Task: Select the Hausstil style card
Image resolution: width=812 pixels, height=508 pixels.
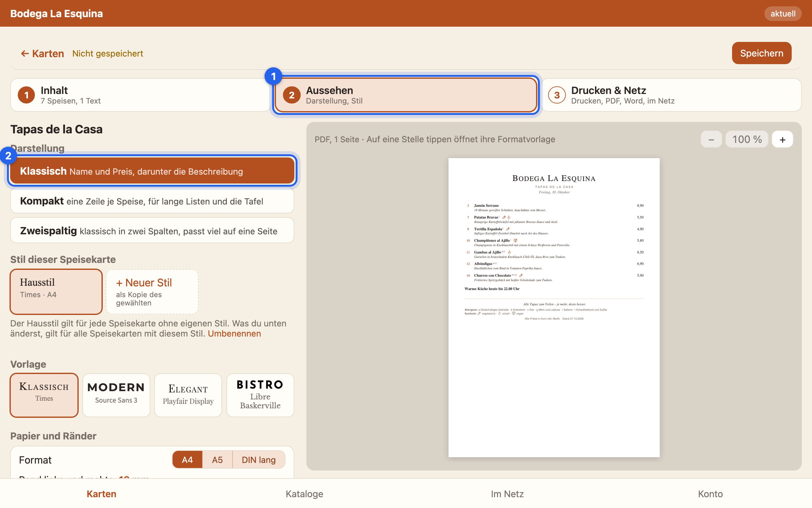Action: (x=56, y=291)
